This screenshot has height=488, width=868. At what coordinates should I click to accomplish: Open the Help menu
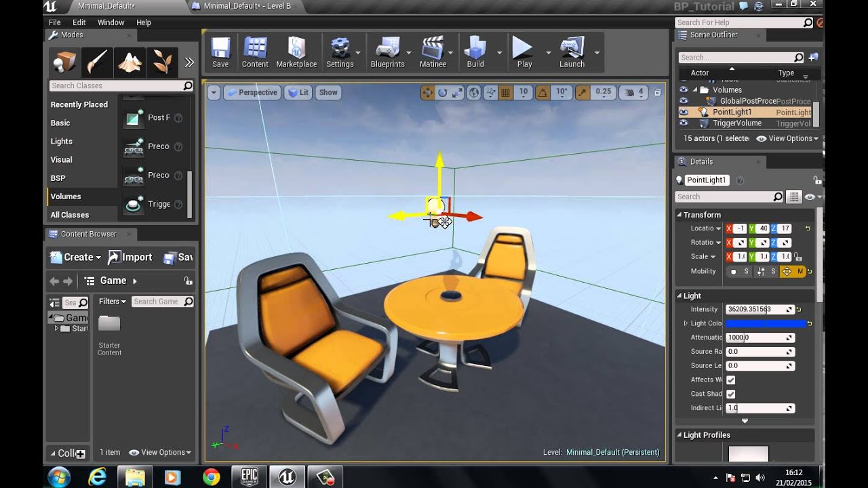click(144, 22)
